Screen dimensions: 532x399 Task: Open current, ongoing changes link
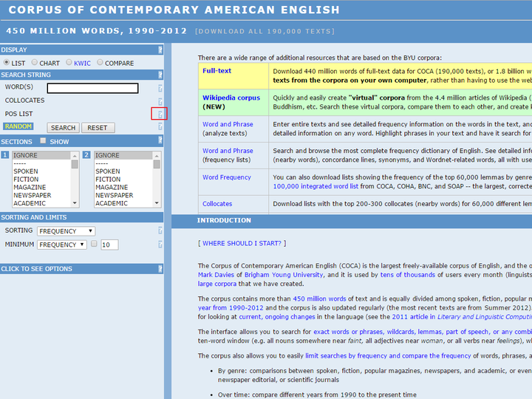277,316
